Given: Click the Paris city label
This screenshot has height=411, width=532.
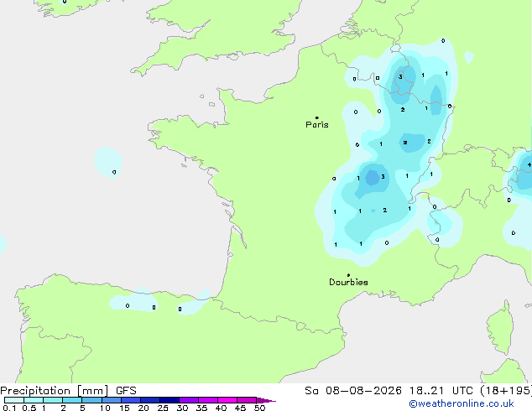Looking at the screenshot, I should 317,124.
